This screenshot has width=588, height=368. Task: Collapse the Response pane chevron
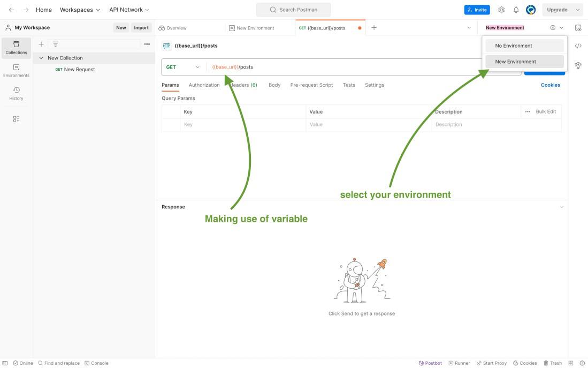tap(561, 207)
